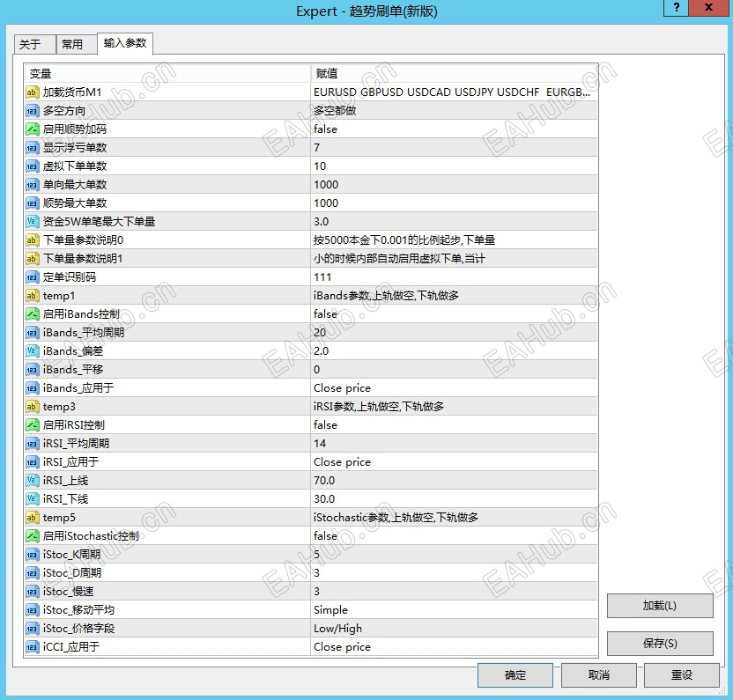Click the double-type icon beside 资金5W单笔最大下单量
The height and width of the screenshot is (700, 733).
(32, 222)
